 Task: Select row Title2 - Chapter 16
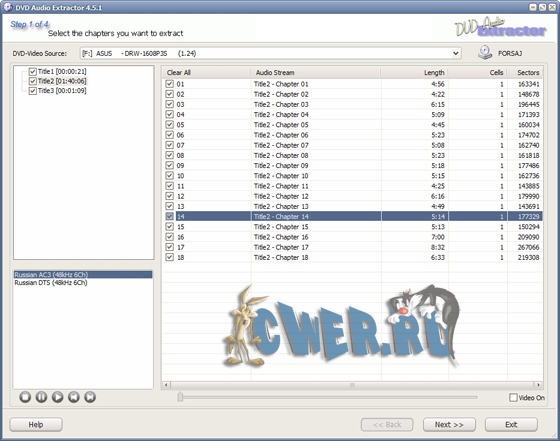(x=353, y=237)
